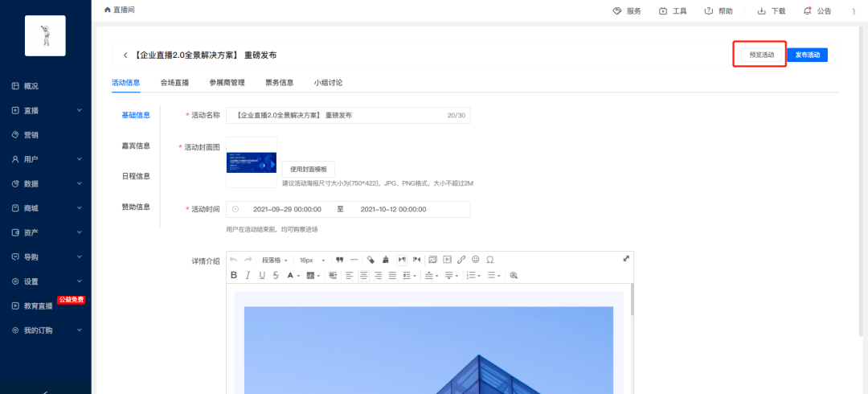
Task: Center-align the text in the editor
Action: (x=364, y=275)
